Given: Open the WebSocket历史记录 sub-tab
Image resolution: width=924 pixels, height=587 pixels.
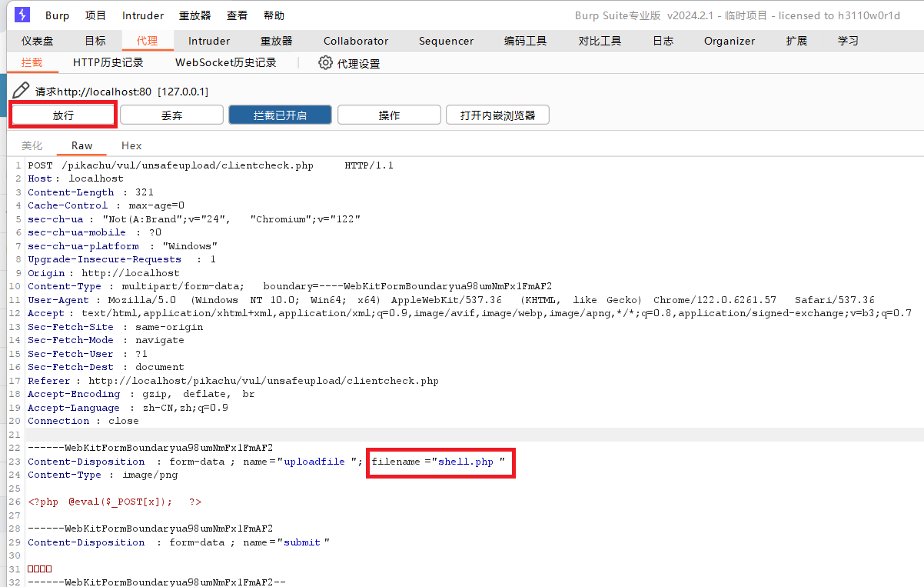Looking at the screenshot, I should (x=226, y=62).
